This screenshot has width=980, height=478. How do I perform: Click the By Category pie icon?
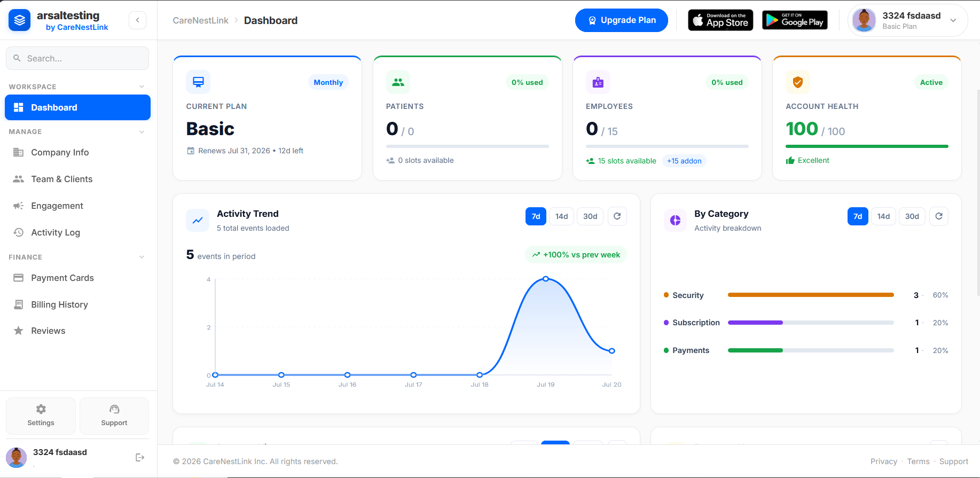click(676, 220)
